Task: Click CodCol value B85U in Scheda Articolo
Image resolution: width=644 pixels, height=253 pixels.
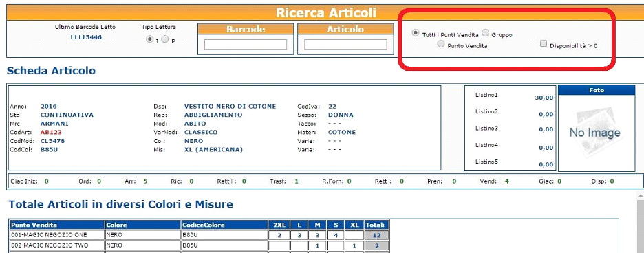Action: 49,149
